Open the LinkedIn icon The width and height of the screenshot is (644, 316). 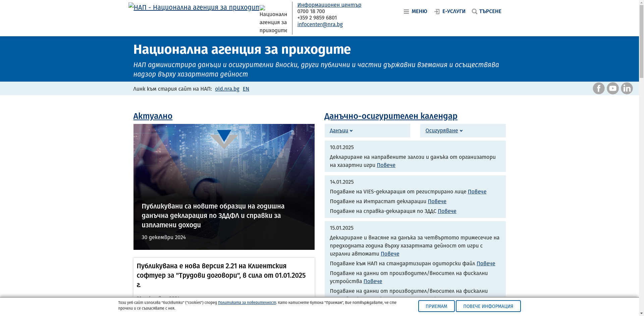pos(627,88)
